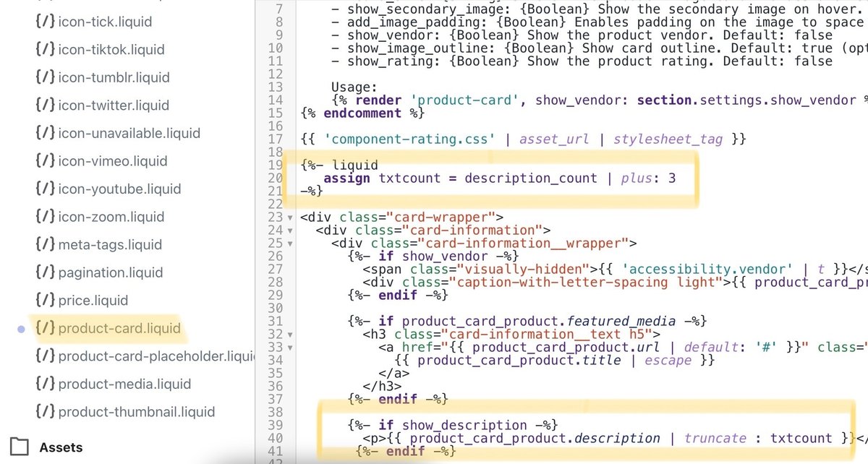
Task: Click 'visually-hidden' span on line 27
Action: 522,269
